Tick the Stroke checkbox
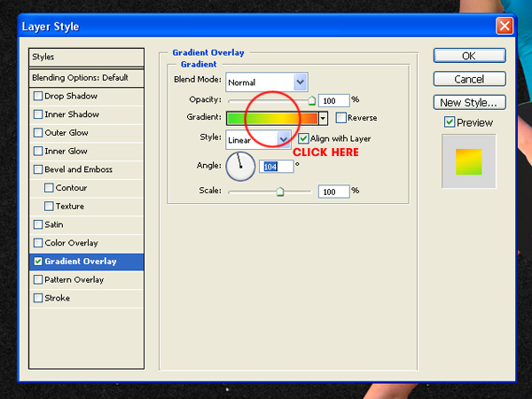 [38, 298]
